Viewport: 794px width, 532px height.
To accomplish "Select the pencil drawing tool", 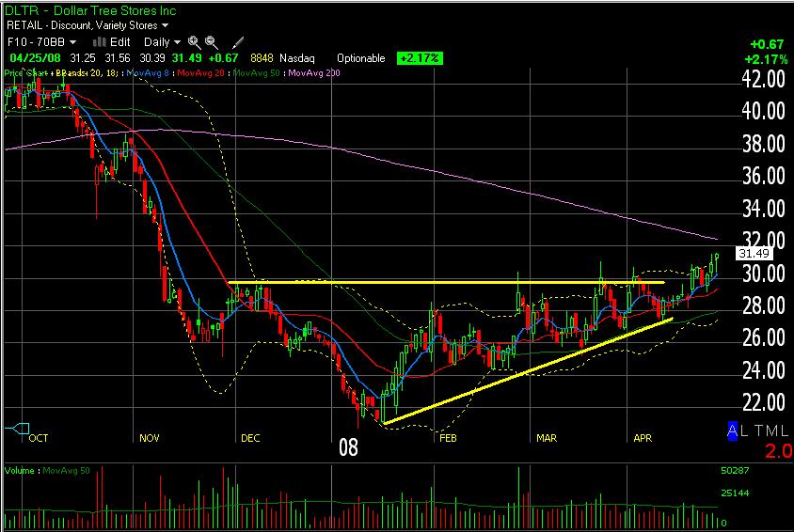I will click(237, 42).
